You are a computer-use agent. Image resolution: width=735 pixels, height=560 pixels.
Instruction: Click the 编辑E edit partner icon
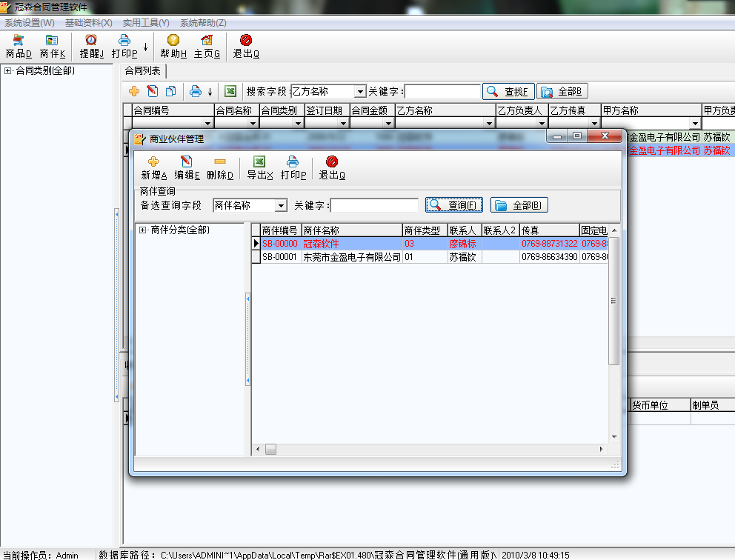pos(187,161)
